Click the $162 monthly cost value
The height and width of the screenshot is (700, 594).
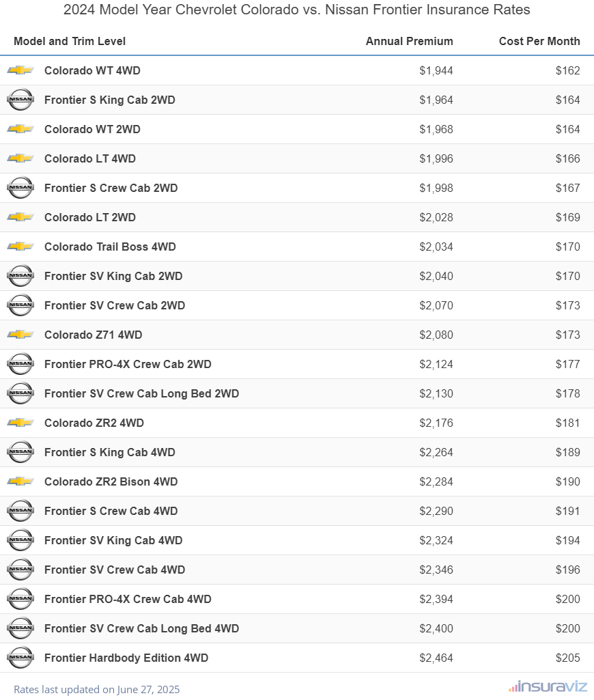(567, 70)
